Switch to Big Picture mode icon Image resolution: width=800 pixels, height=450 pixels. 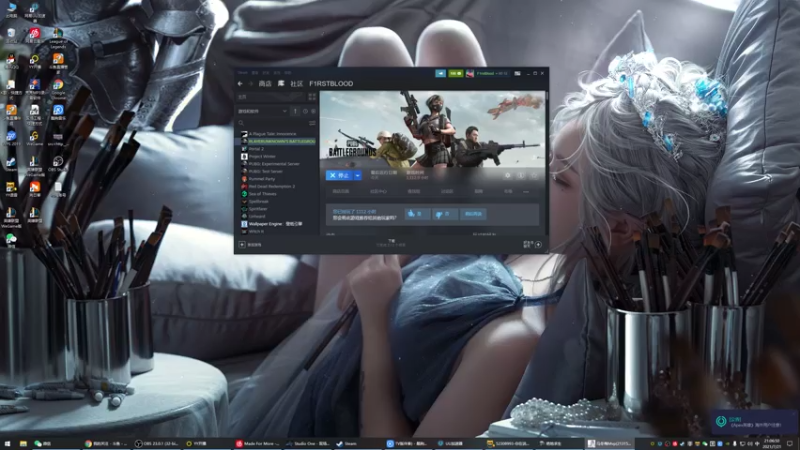point(517,73)
